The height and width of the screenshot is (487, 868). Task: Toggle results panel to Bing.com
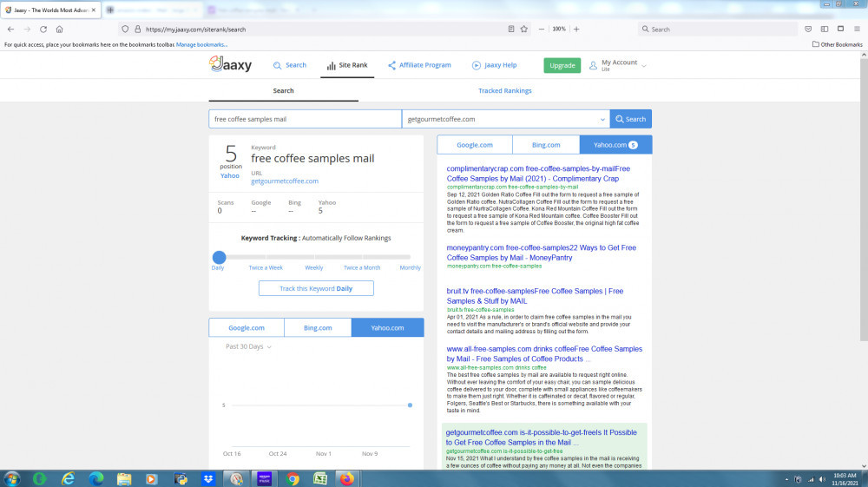(x=545, y=145)
